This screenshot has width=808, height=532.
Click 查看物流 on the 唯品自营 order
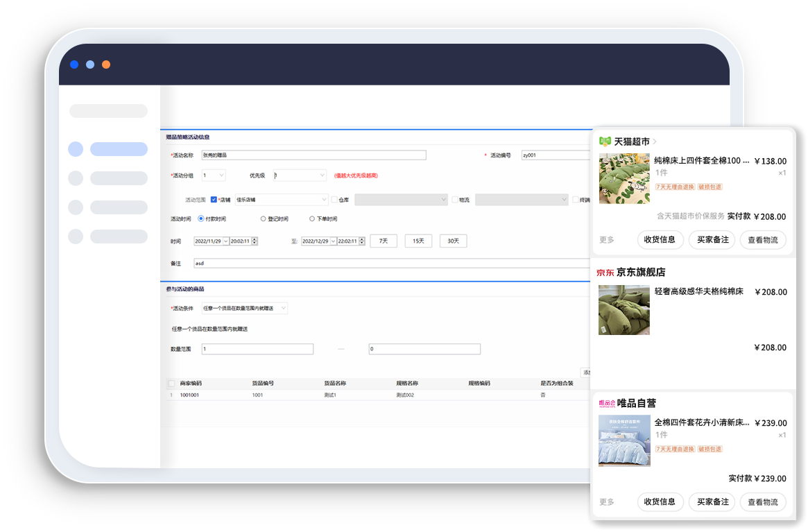763,501
